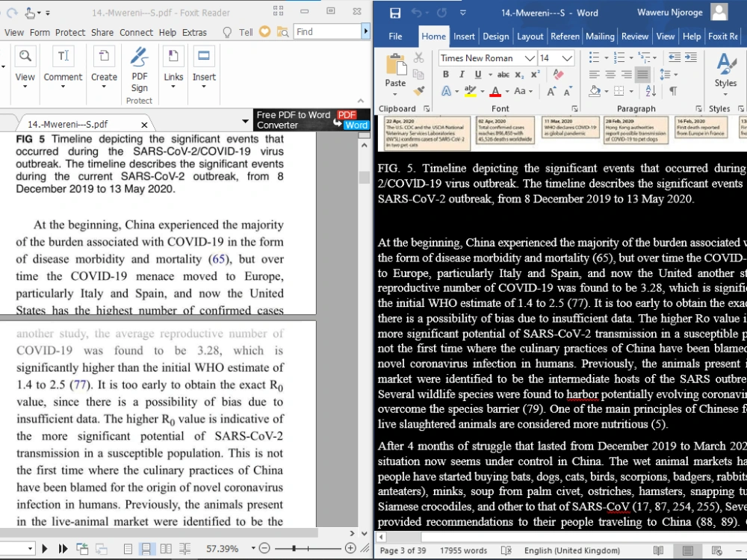
Task: Enable Foxit continuous page view mode
Action: point(146,549)
